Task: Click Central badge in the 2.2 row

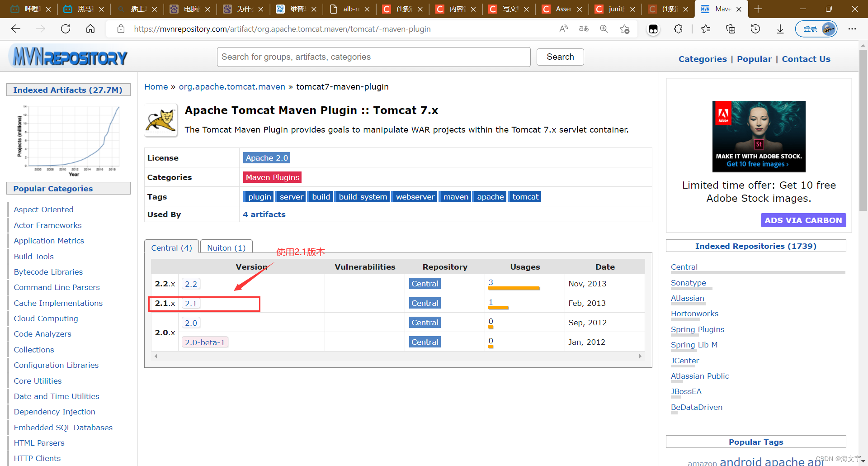Action: click(x=425, y=284)
